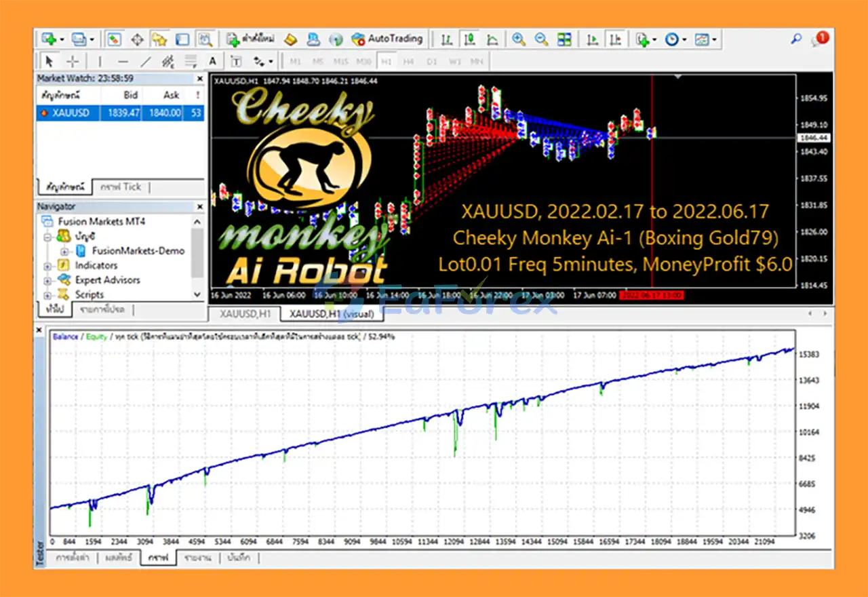Toggle the Strategy Tester panel button
The image size is (868, 597).
pyautogui.click(x=205, y=39)
